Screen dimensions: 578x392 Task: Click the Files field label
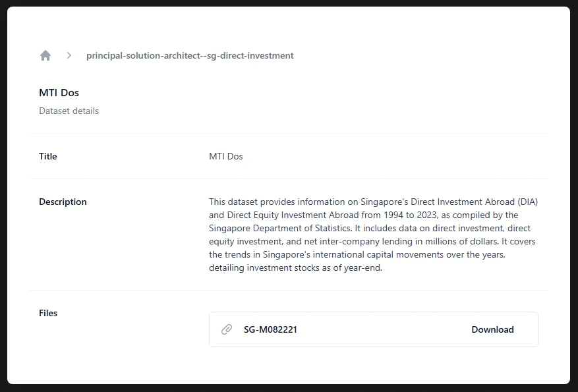click(x=48, y=313)
